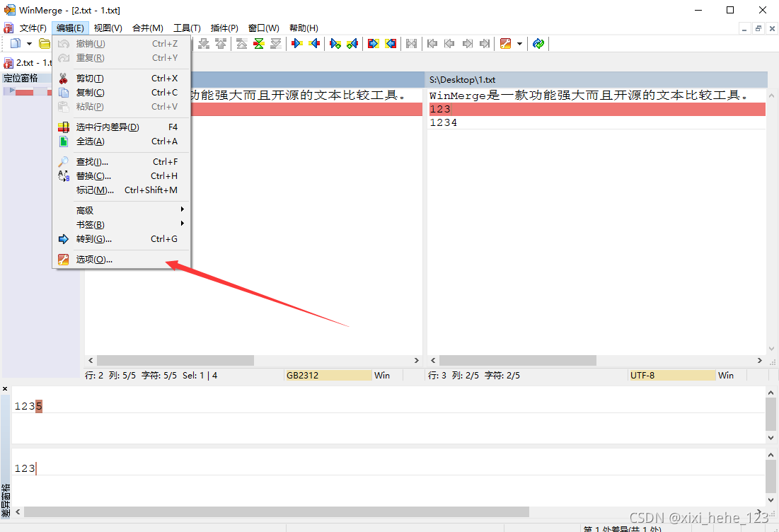Image resolution: width=779 pixels, height=532 pixels.
Task: Open 选项(O)... from the Edit menu
Action: (121, 260)
